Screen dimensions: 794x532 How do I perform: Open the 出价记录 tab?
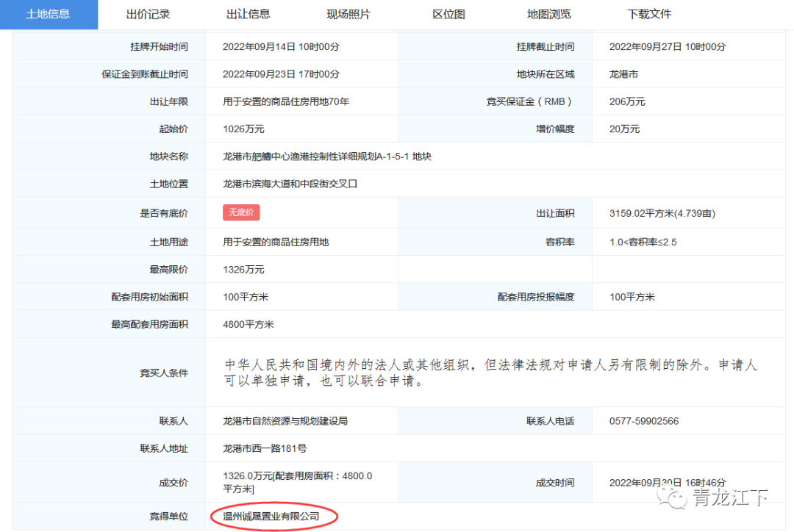coord(148,14)
